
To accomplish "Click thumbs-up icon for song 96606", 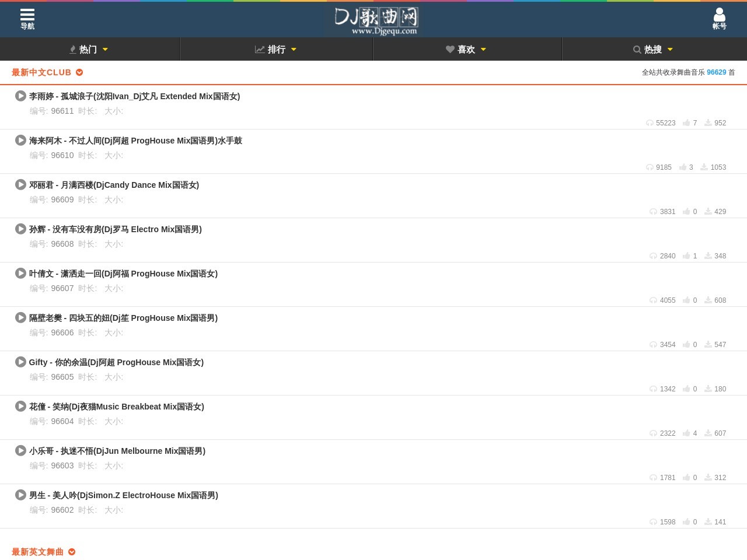I will (686, 344).
